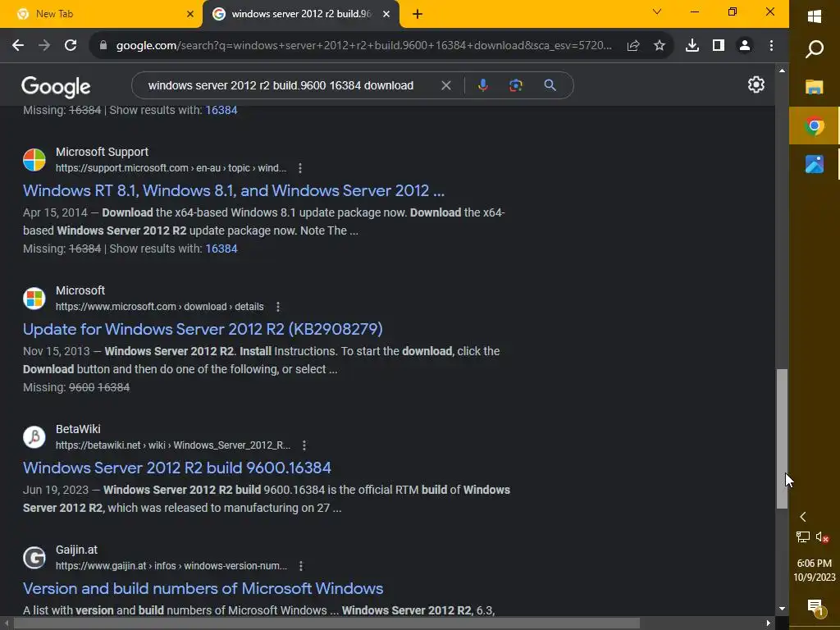
Task: Open Version and build numbers of Microsoft Windows
Action: click(203, 588)
